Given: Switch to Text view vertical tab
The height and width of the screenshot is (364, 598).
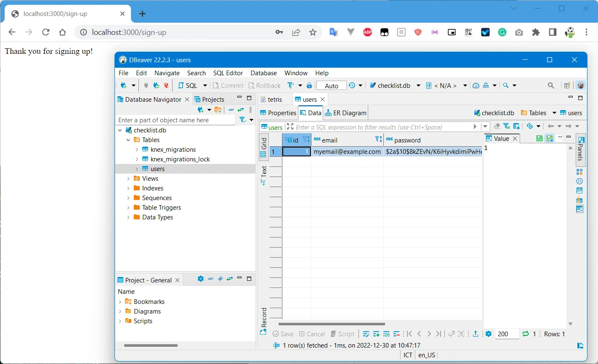Looking at the screenshot, I should 264,176.
